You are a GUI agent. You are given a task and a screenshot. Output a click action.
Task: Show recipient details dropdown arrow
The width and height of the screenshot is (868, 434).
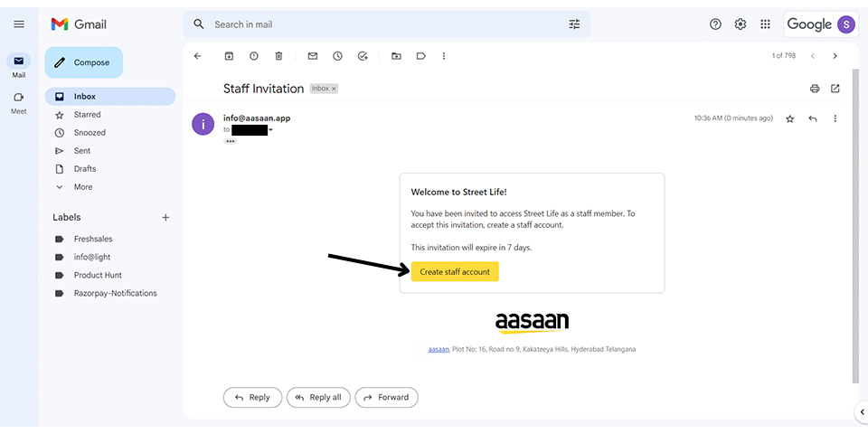click(x=271, y=130)
